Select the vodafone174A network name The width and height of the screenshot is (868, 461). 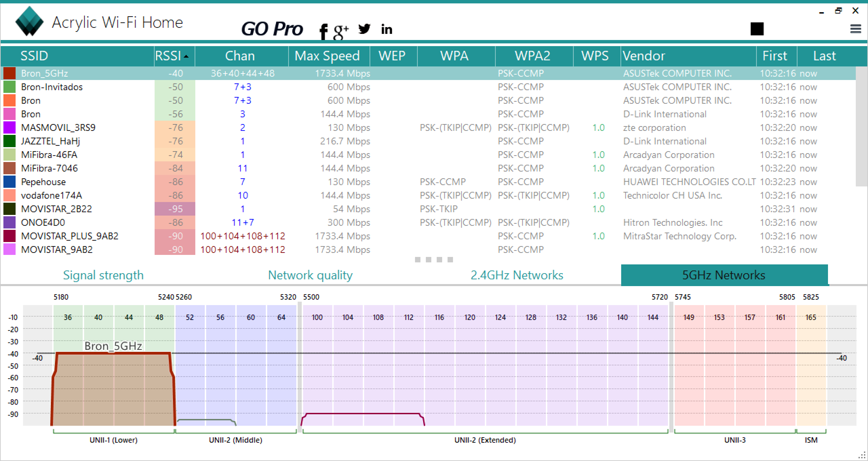click(52, 195)
